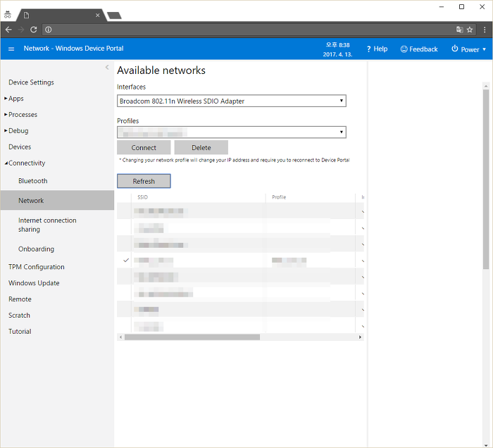Collapse the sidebar with the chevron
This screenshot has height=448, width=493.
(107, 67)
